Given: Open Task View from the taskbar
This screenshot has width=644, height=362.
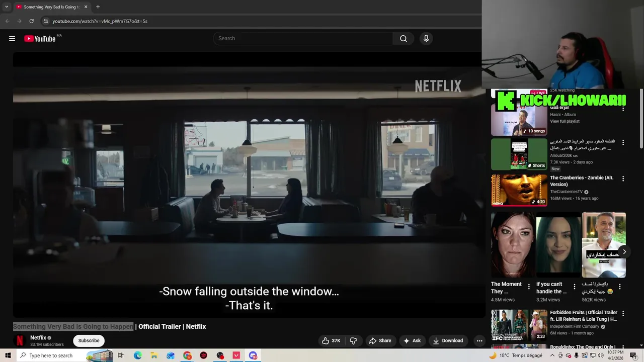Looking at the screenshot, I should (x=121, y=355).
